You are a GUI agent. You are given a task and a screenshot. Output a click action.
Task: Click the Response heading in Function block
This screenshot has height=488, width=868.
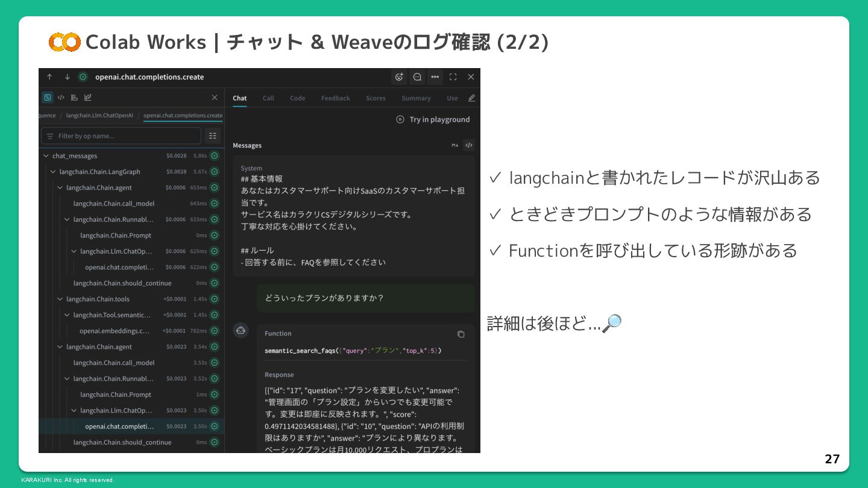279,375
